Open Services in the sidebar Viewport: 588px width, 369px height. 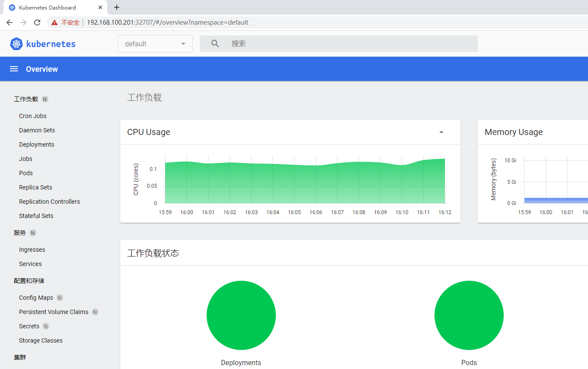click(30, 264)
